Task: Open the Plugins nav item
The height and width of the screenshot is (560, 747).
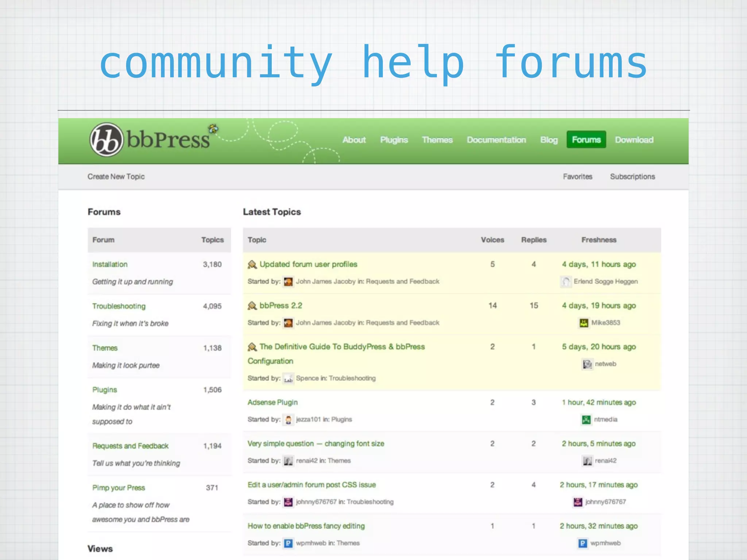Action: [394, 140]
